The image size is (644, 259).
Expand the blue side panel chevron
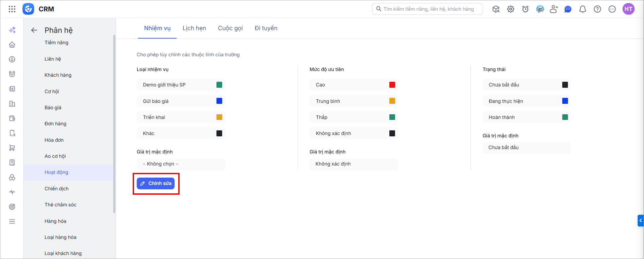pyautogui.click(x=640, y=220)
